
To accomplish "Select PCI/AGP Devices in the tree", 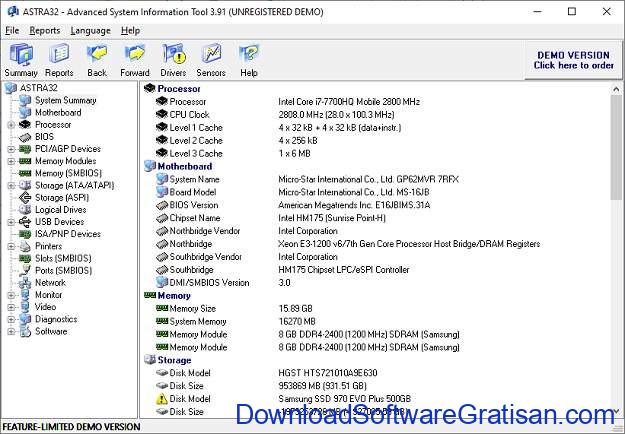I will click(x=68, y=149).
